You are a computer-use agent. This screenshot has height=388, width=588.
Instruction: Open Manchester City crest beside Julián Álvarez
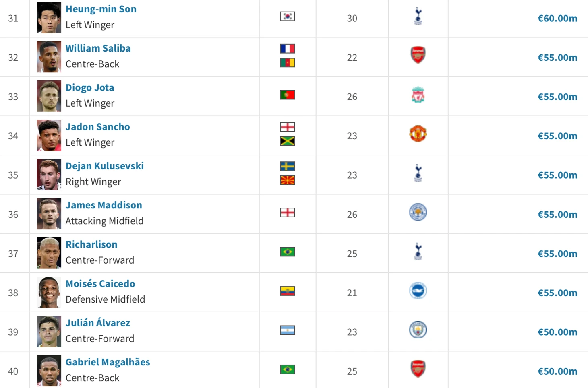click(x=418, y=330)
